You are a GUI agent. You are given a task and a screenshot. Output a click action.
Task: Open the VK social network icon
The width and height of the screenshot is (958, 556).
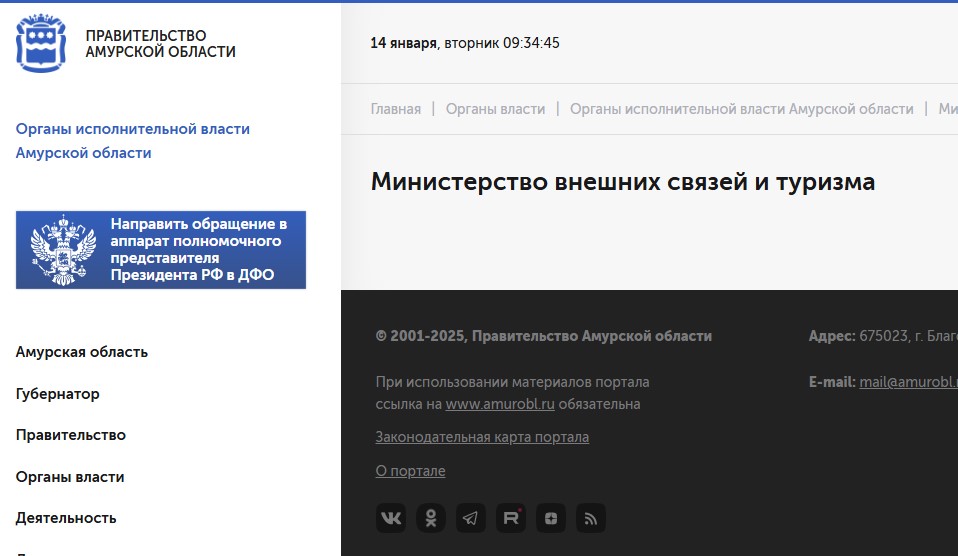(391, 518)
